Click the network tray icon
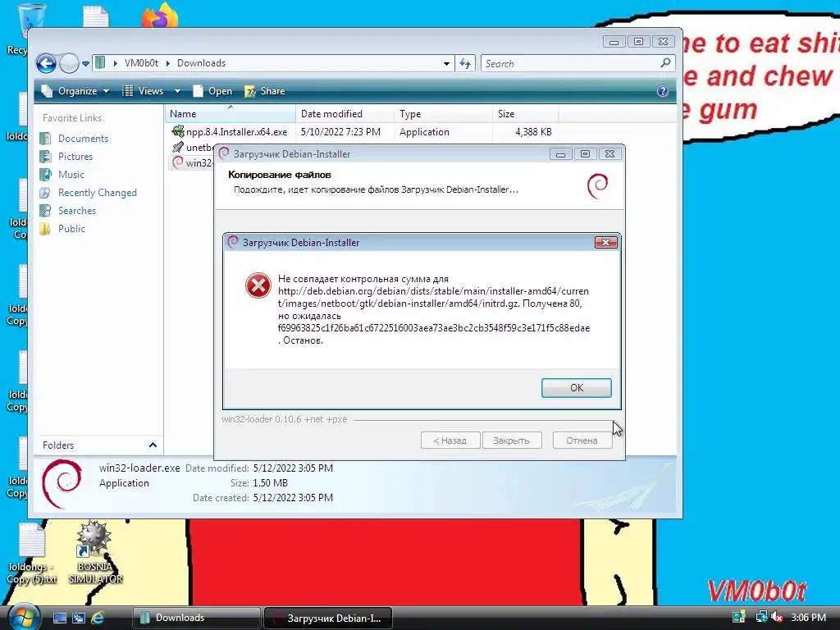Screen dimensions: 840x630 click(x=760, y=617)
